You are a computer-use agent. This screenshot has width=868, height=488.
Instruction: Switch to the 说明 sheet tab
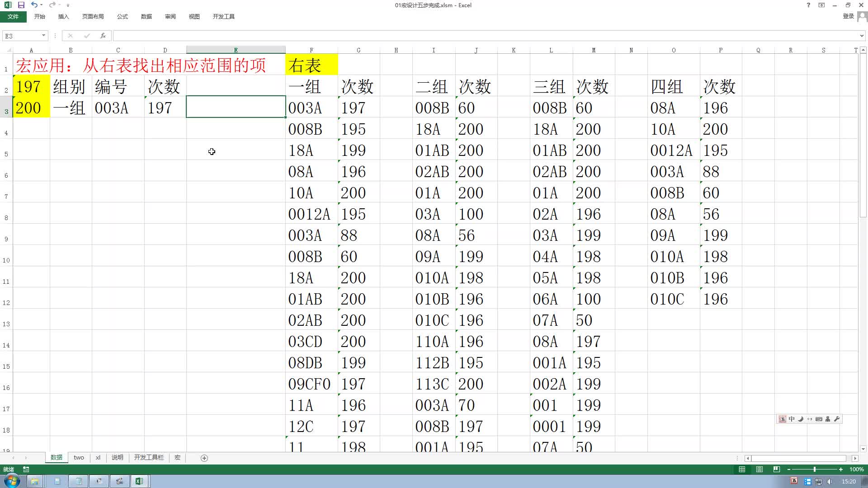point(118,457)
